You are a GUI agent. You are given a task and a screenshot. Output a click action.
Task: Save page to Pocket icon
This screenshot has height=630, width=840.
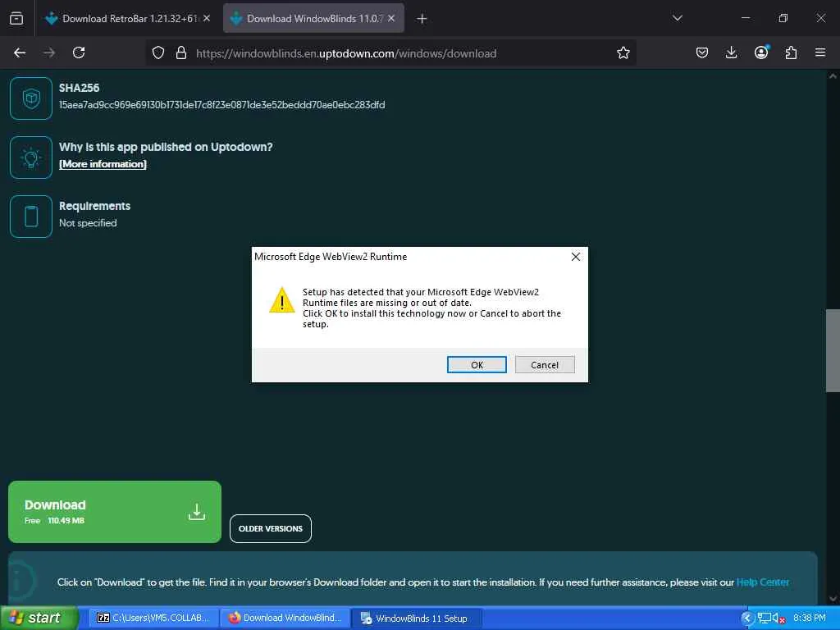tap(702, 52)
